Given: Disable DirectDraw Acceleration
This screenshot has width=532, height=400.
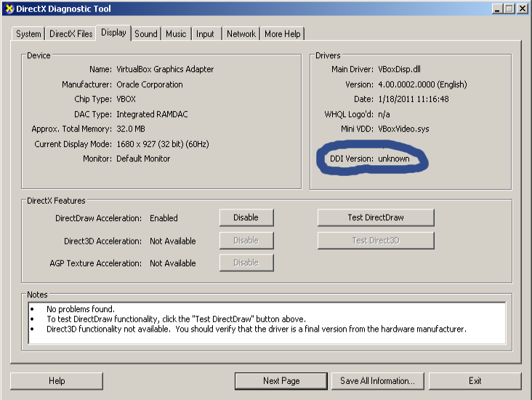Looking at the screenshot, I should click(x=246, y=217).
